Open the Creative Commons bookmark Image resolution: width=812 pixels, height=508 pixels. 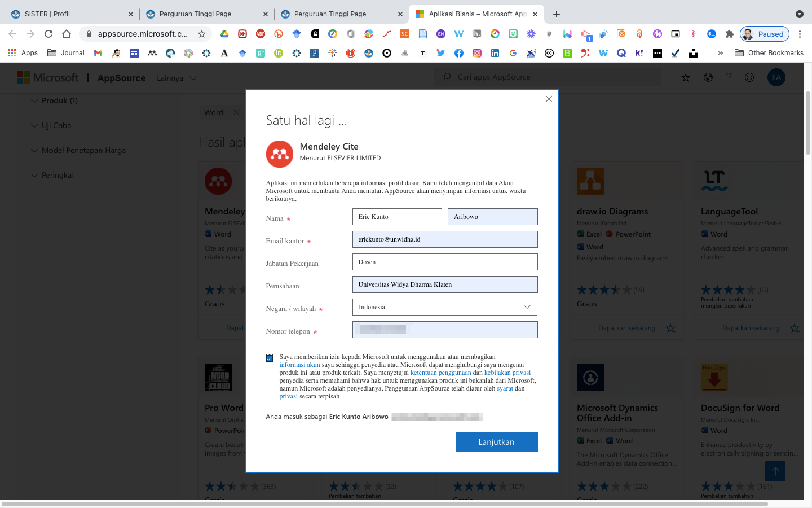(549, 53)
